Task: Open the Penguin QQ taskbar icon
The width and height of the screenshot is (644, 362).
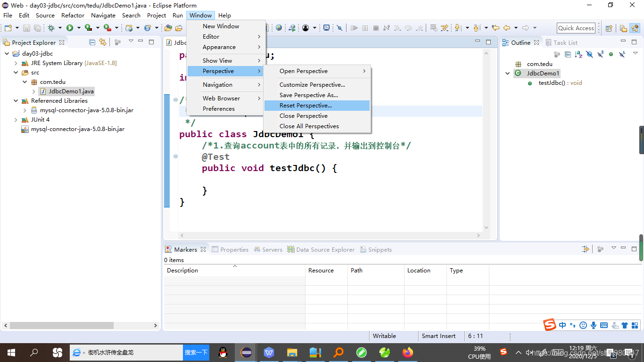Action: pos(223,352)
